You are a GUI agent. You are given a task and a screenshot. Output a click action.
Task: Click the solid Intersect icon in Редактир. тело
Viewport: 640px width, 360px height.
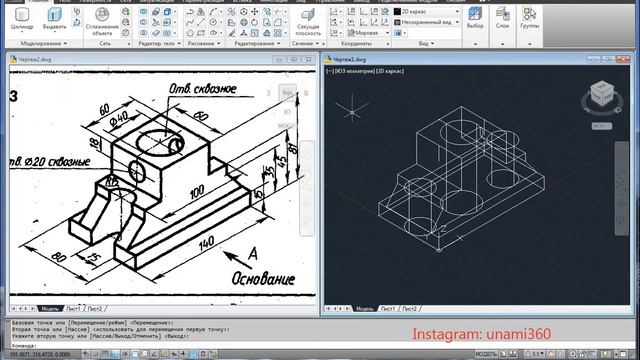[143, 33]
